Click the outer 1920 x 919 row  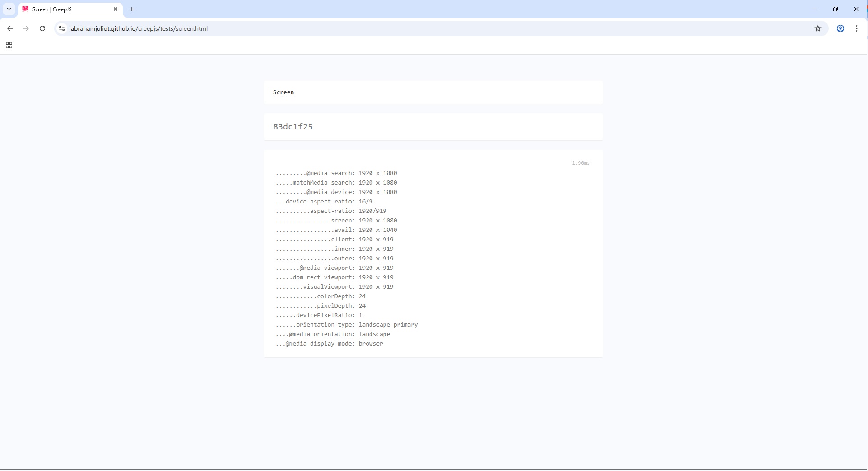point(334,259)
